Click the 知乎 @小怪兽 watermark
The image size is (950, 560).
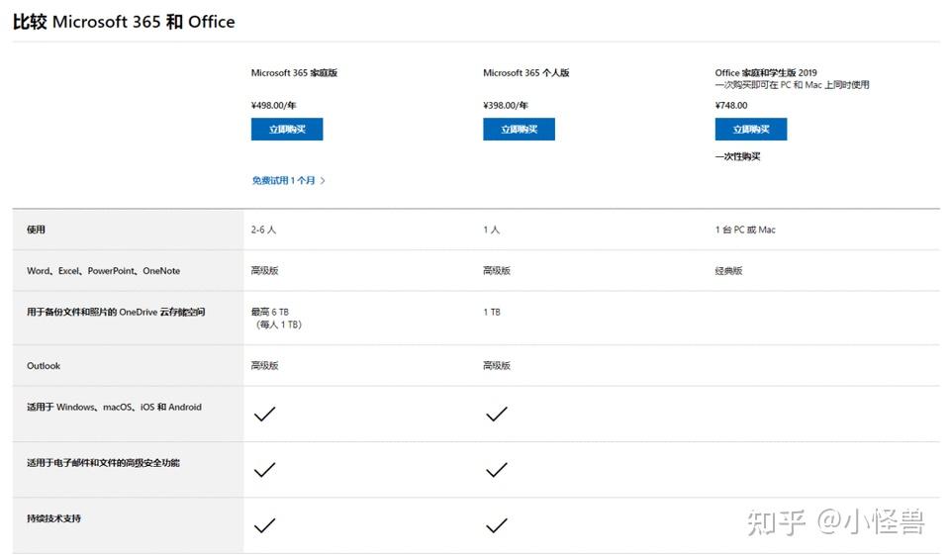tap(835, 522)
